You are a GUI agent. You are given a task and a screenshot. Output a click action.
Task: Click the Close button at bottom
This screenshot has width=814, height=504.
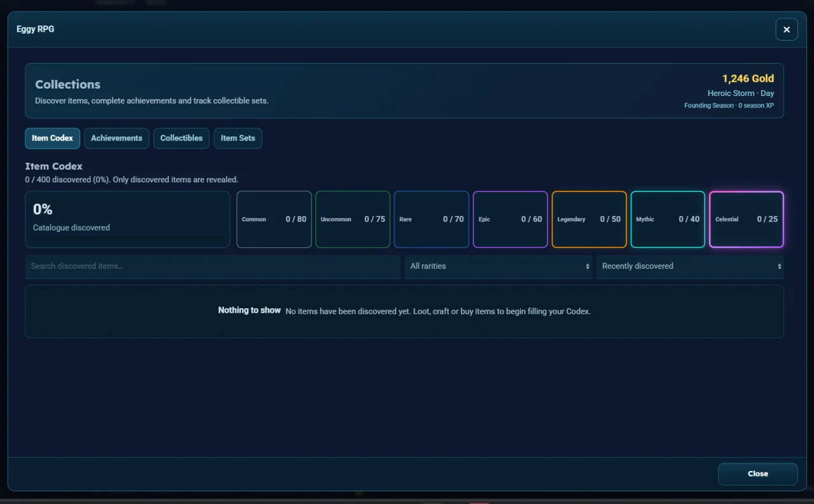point(758,474)
